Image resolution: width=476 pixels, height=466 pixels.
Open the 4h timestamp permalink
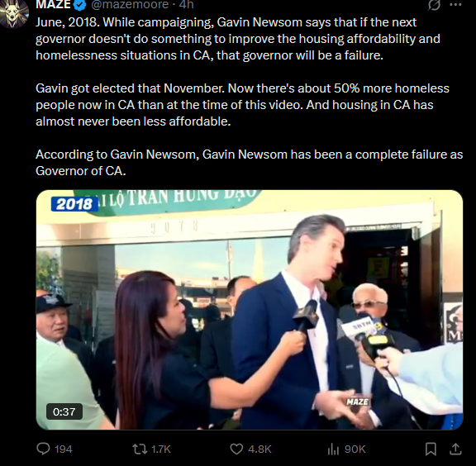186,4
